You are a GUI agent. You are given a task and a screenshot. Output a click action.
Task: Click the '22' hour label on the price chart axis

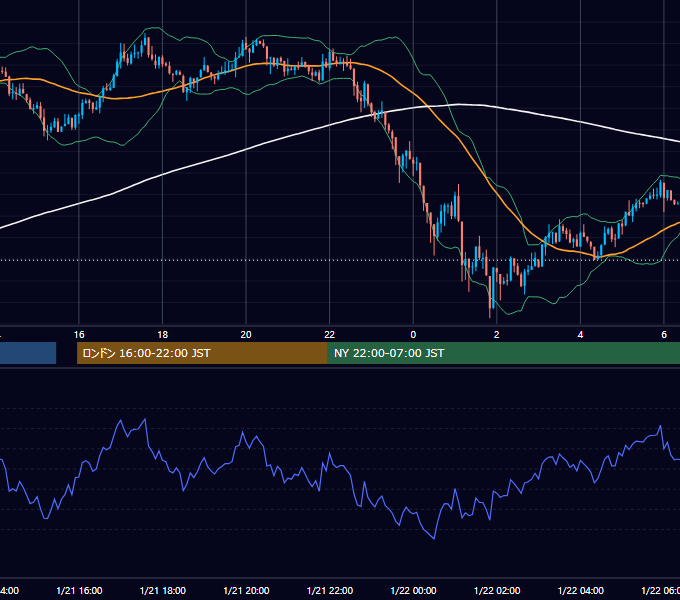click(330, 335)
